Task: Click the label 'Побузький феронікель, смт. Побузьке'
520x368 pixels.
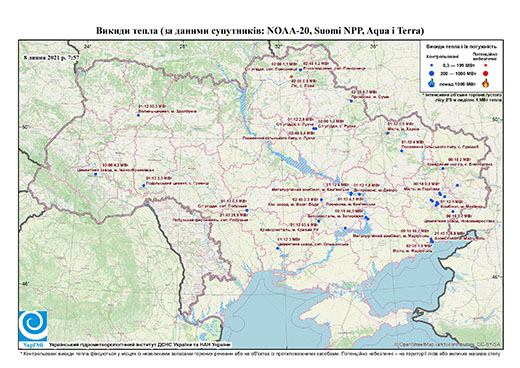Action: tap(210, 220)
